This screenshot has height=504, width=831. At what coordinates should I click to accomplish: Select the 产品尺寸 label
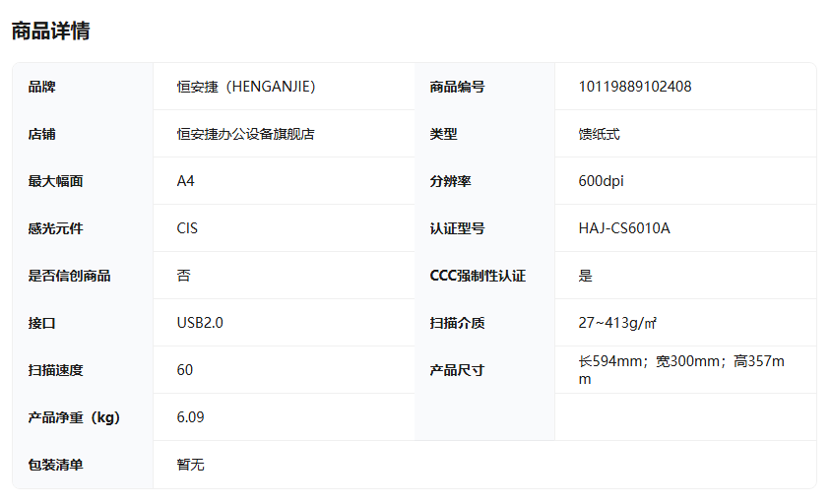(x=457, y=369)
